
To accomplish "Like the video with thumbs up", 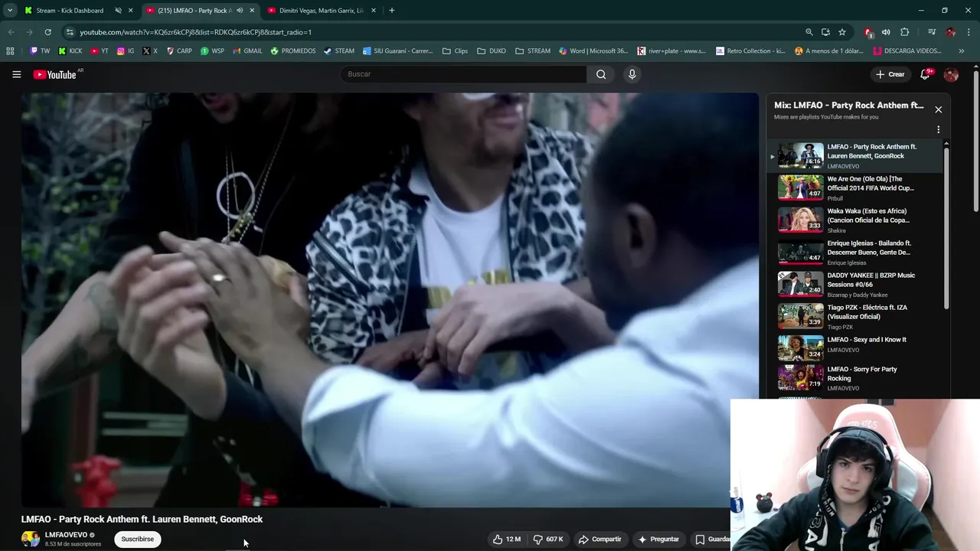I will (507, 539).
